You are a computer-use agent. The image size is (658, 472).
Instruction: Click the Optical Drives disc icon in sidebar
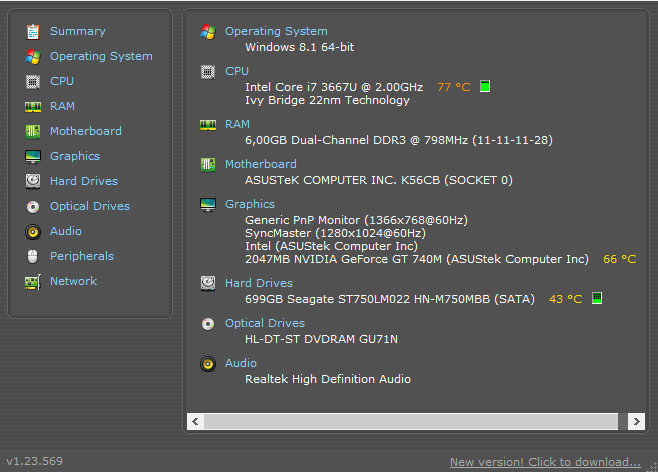pos(33,207)
